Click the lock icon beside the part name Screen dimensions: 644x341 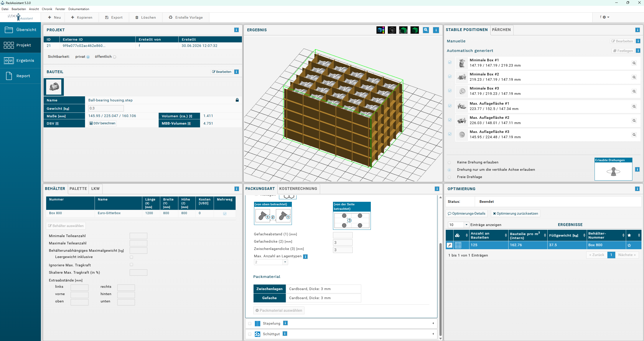click(237, 100)
